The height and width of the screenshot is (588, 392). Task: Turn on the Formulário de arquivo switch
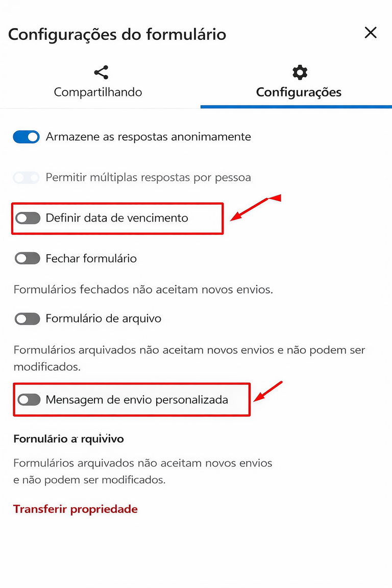pyautogui.click(x=28, y=319)
